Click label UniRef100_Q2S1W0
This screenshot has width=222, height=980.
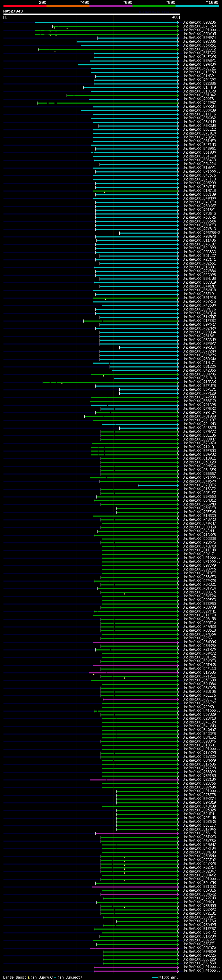(x=199, y=779)
